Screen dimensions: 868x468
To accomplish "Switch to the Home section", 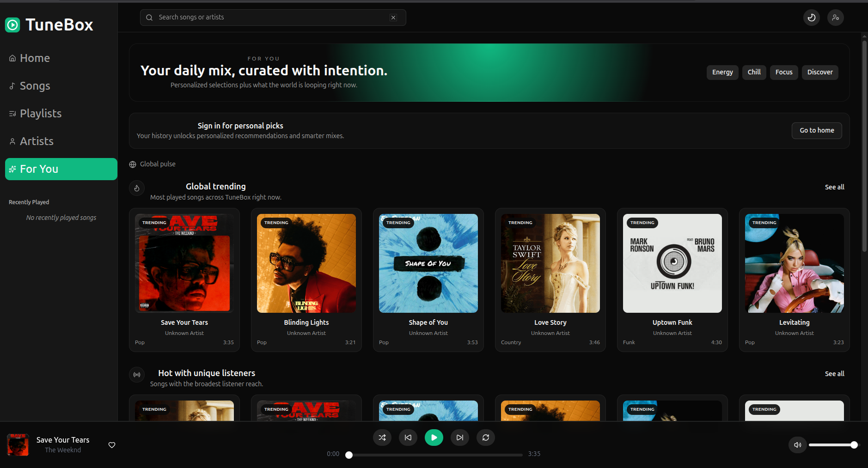I will click(34, 58).
